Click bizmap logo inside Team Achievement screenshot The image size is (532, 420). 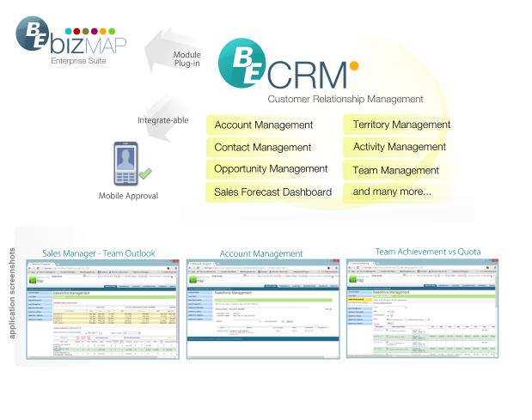point(357,279)
